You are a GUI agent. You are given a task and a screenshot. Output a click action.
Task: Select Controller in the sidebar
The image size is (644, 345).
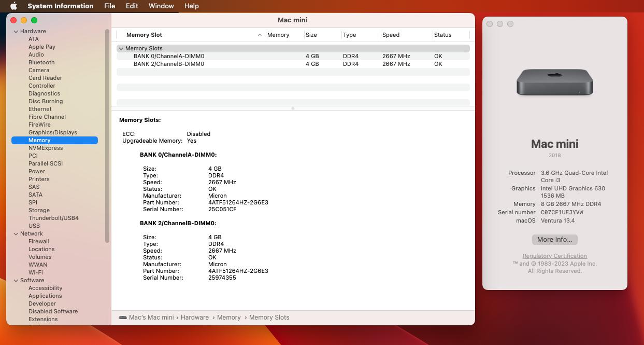pos(42,86)
